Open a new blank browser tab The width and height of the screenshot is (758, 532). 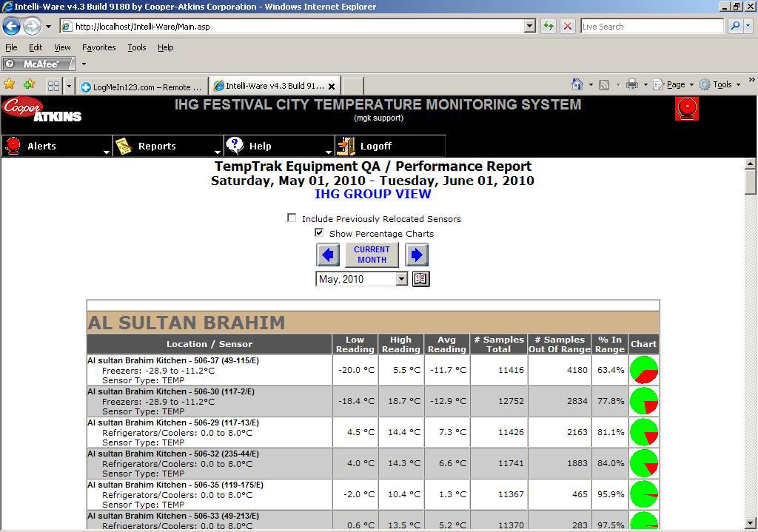point(353,87)
